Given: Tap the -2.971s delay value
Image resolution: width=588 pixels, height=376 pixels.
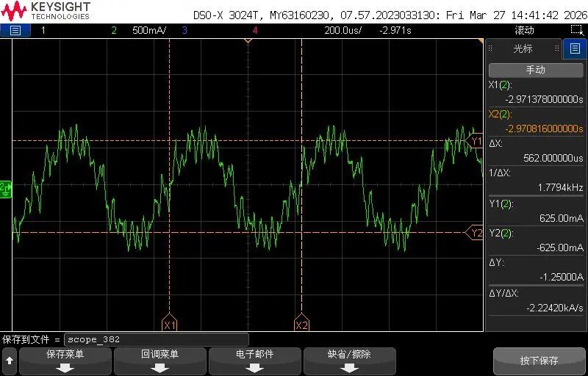Looking at the screenshot, I should coord(395,30).
